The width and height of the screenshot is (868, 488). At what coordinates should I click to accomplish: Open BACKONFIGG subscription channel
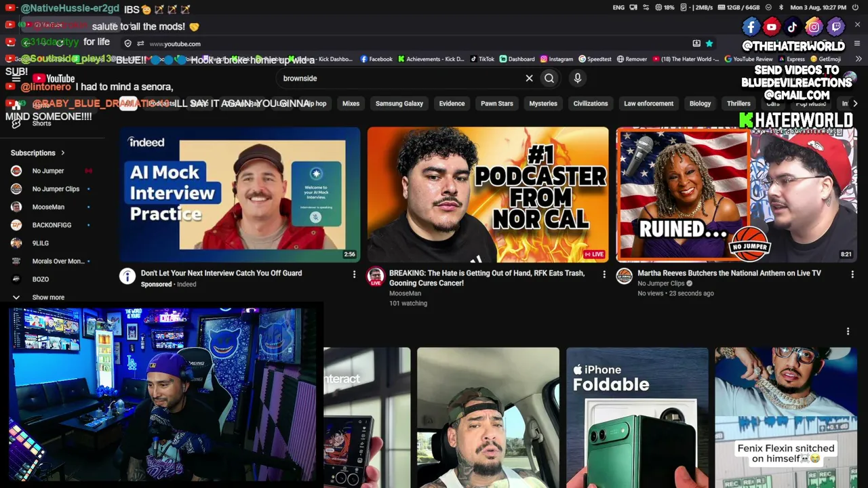(51, 225)
